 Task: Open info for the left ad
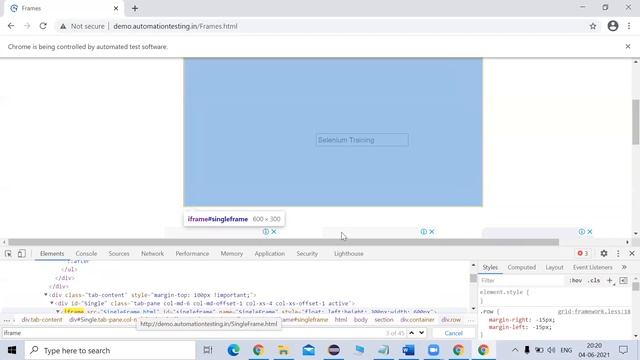[266, 231]
